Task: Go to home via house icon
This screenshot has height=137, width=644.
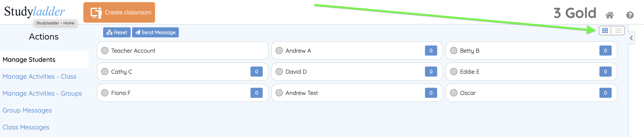Action: click(x=609, y=15)
